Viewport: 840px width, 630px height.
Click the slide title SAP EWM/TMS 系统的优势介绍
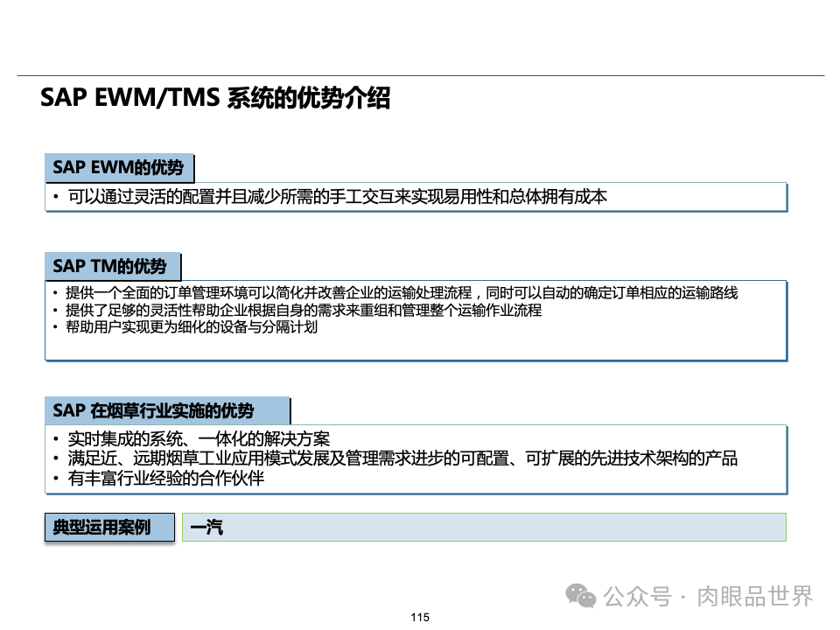coord(215,98)
